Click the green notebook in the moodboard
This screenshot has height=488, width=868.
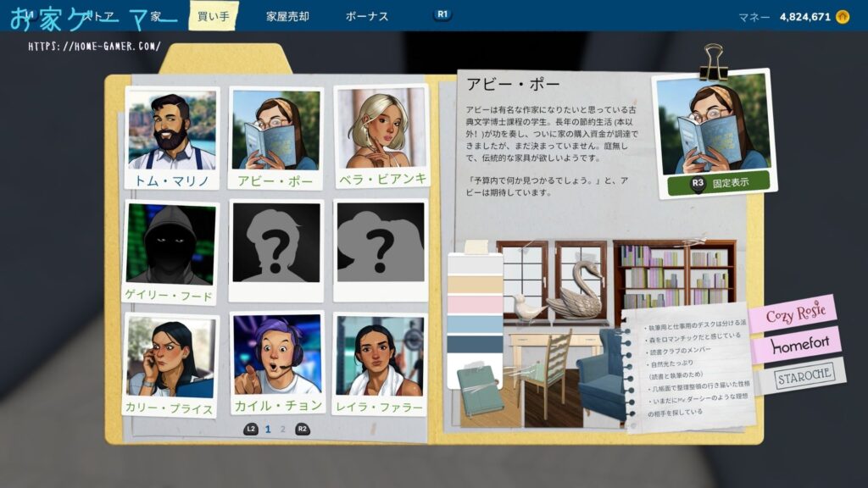[481, 390]
